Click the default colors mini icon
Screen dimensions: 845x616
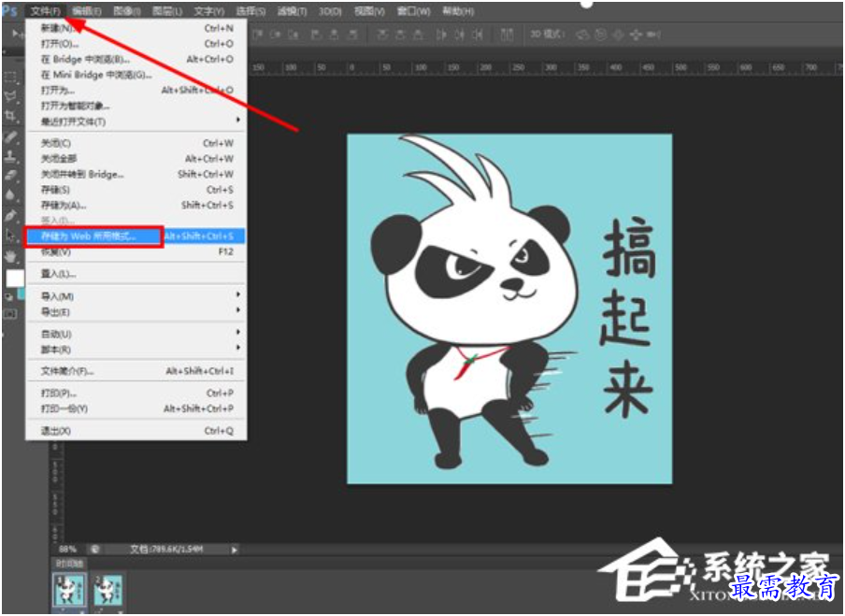pos(9,296)
